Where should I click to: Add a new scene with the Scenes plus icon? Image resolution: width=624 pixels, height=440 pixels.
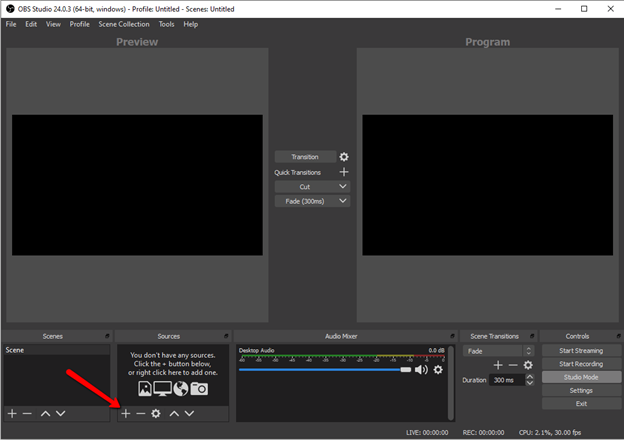12,414
